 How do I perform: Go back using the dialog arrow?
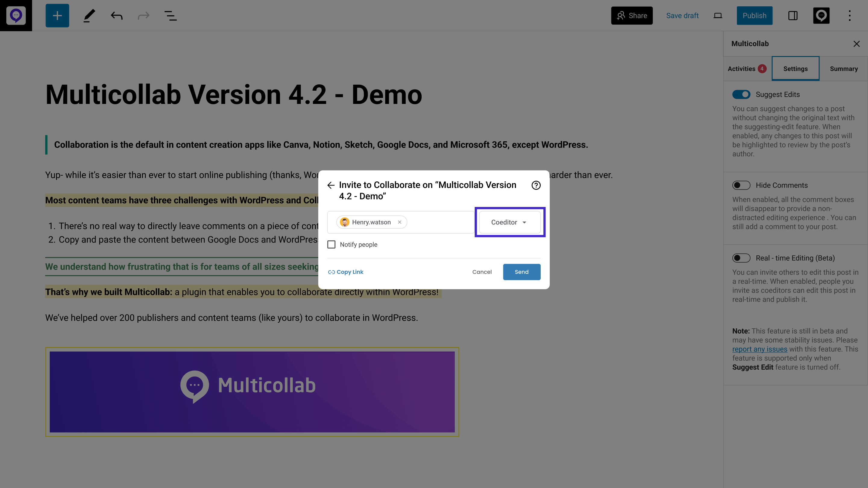(x=331, y=185)
